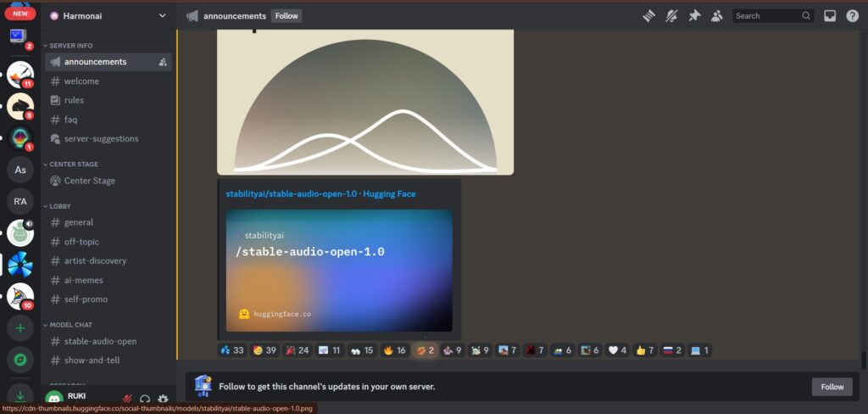
Task: Open the stabilityai/stable-audio-open-1.0 Hugging Face link
Action: pos(320,193)
